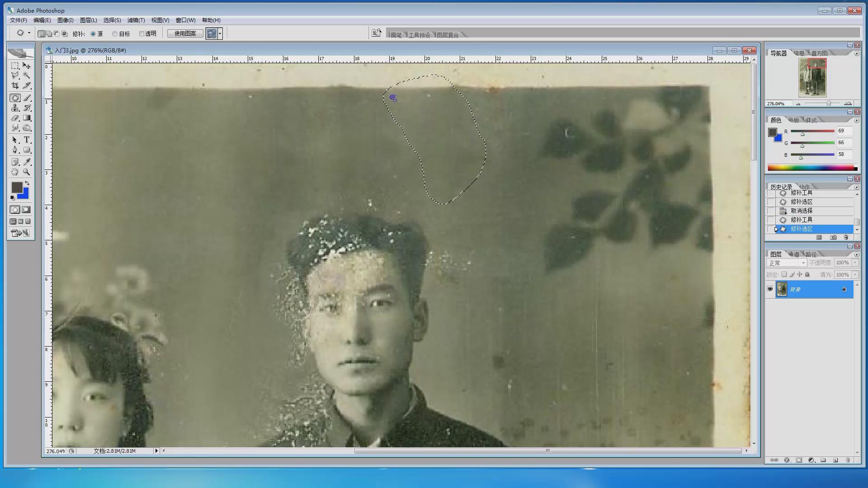Select the Gradient tool

[x=27, y=118]
